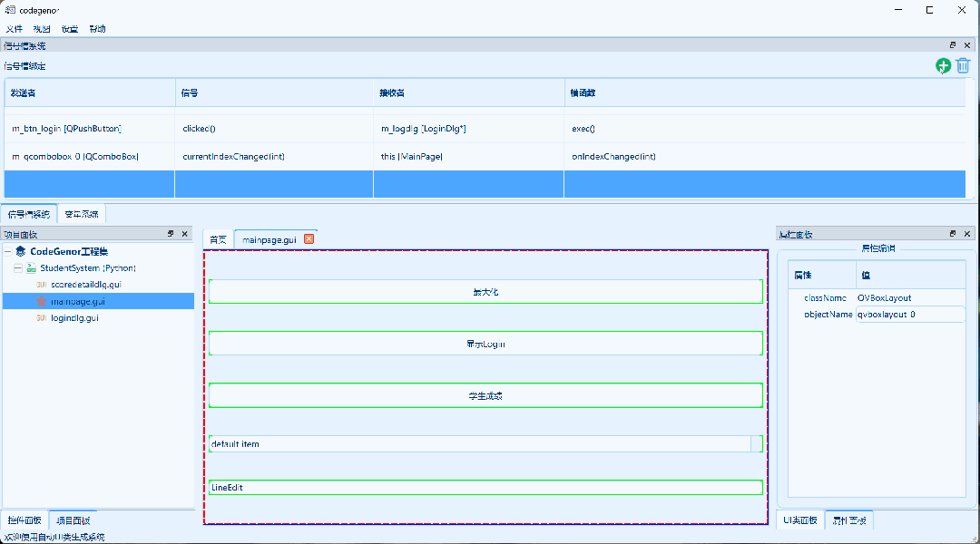The image size is (980, 544).
Task: Click cell m_logdlg [LoginDlg*]
Action: [x=469, y=129]
